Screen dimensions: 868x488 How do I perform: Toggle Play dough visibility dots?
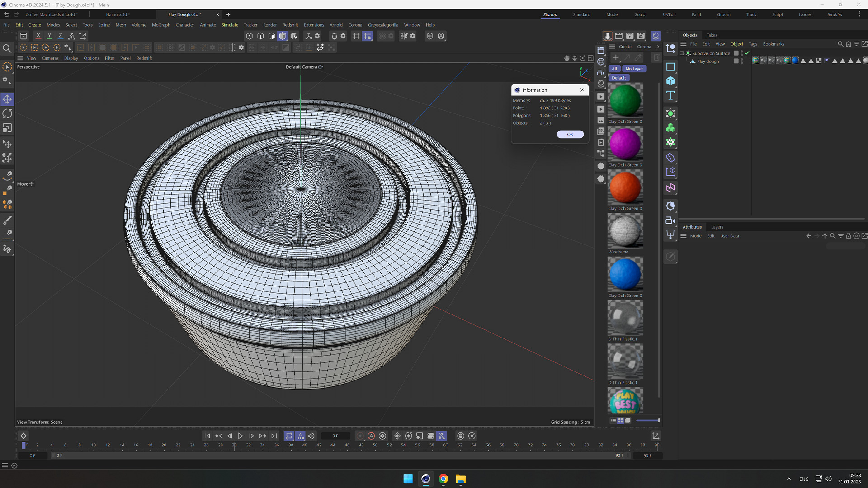pos(741,61)
